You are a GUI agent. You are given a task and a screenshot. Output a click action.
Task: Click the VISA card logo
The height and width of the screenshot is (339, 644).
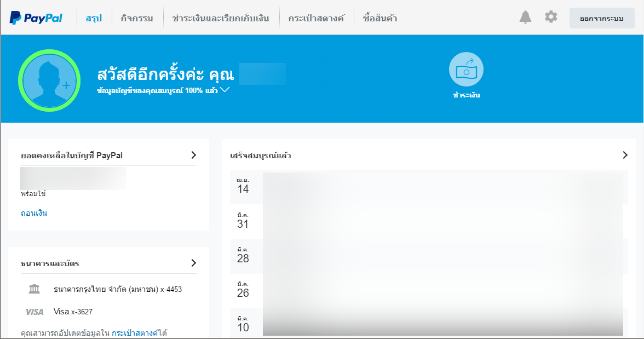[x=34, y=312]
